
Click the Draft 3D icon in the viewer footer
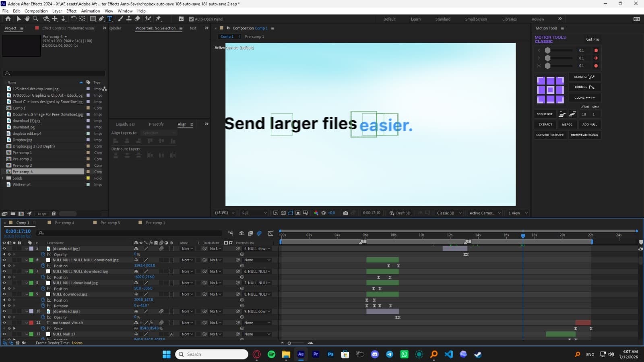coord(392,213)
